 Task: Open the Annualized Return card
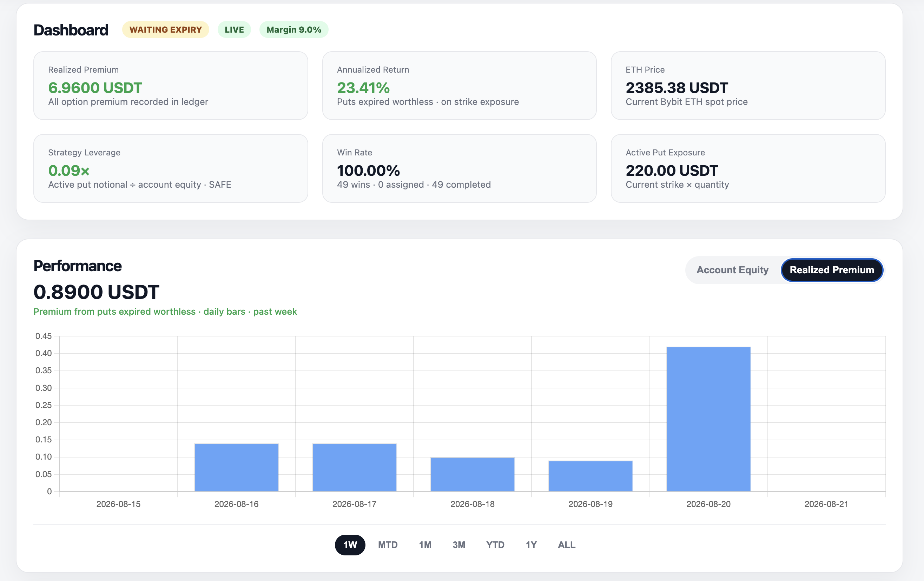(x=459, y=86)
